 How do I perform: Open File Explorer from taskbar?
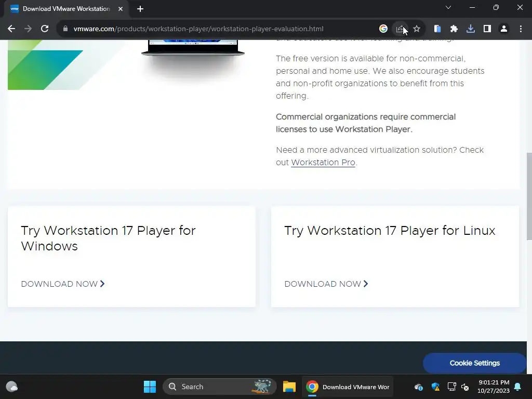pos(289,387)
